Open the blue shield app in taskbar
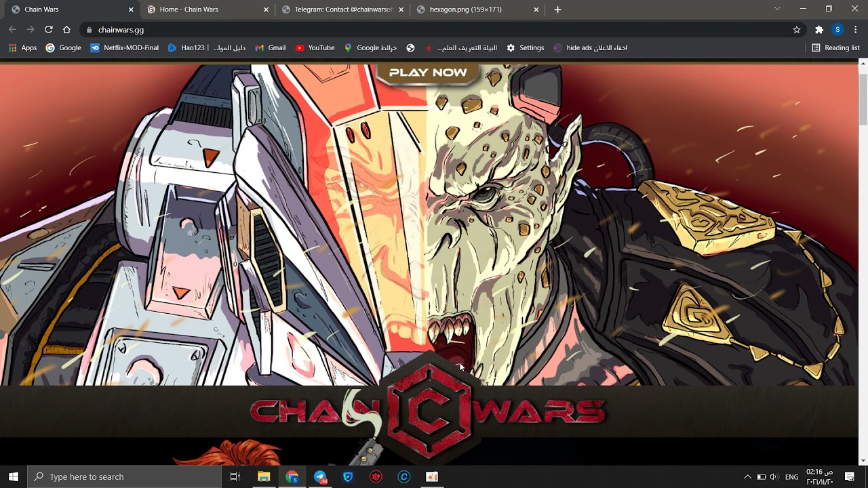 coord(348,477)
